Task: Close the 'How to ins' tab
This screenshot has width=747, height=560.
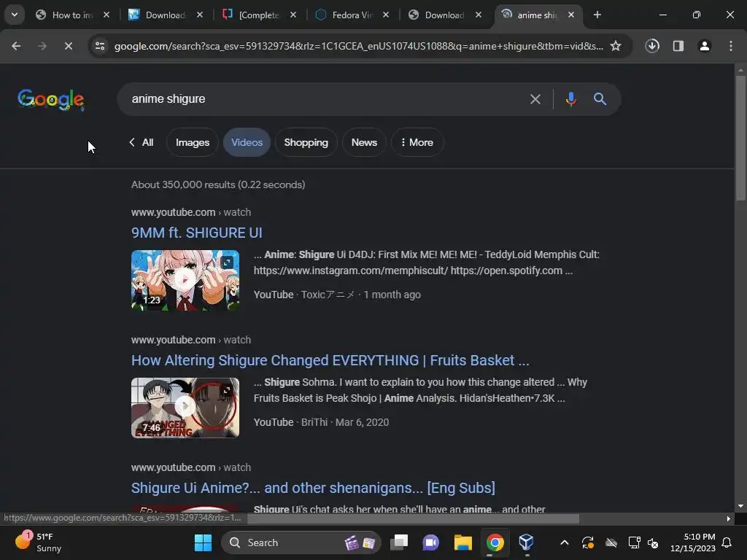Action: point(107,15)
